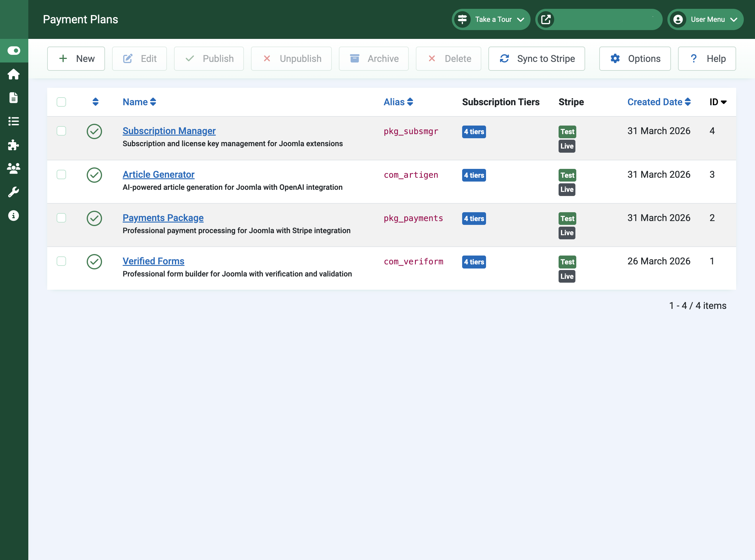Select the Content icon in the sidebar
The image size is (755, 560).
coord(14,98)
